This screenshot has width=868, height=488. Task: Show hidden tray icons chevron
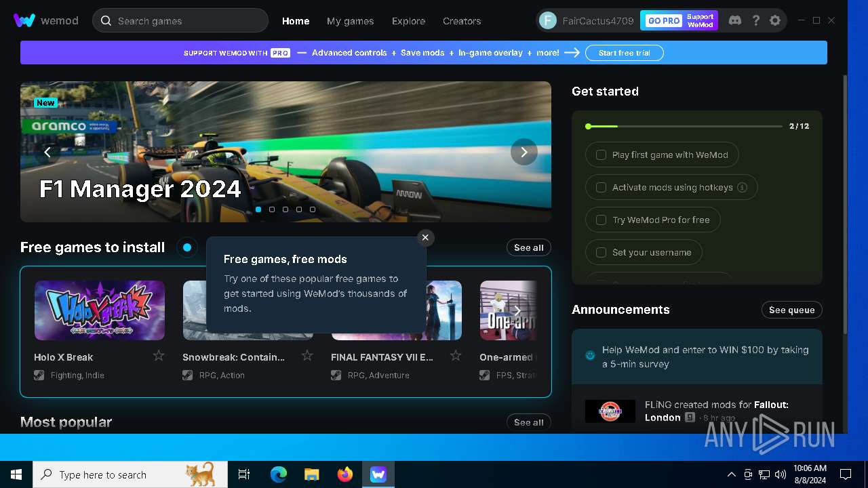click(731, 474)
